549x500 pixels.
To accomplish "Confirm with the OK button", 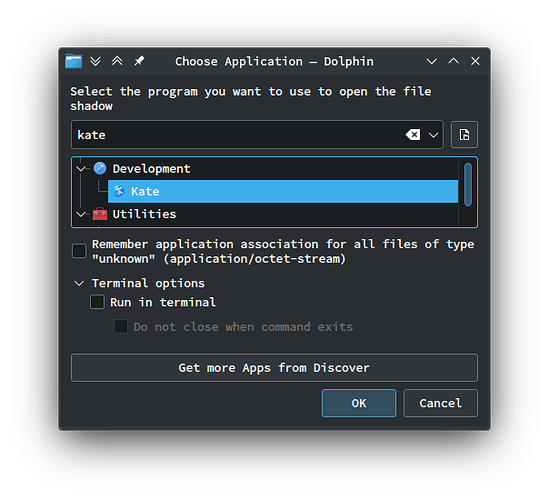I will click(x=359, y=403).
